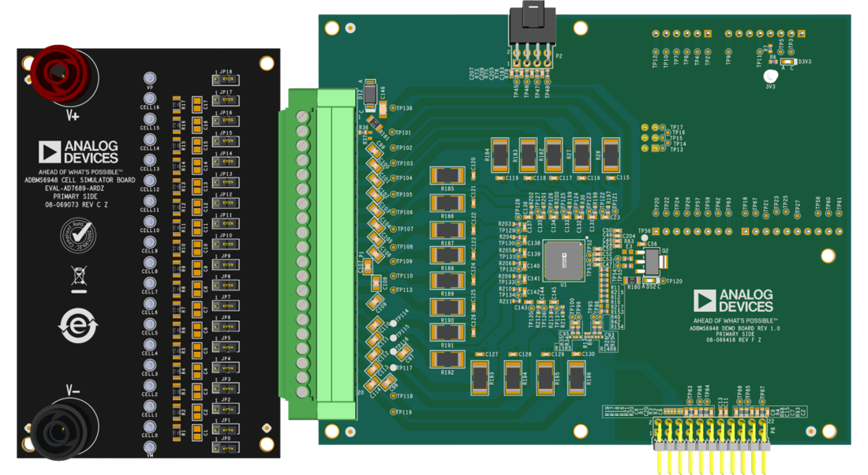
Task: Click the TP48 test point below P2
Action: (548, 81)
